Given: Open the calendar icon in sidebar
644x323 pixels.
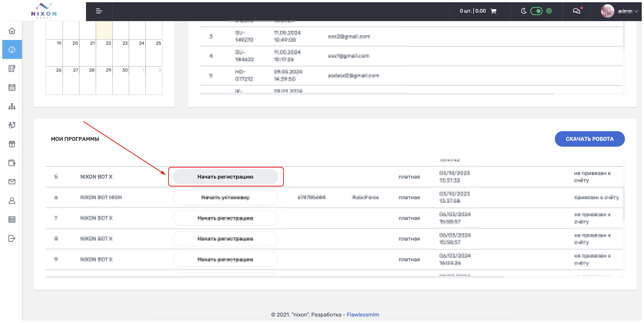Looking at the screenshot, I should pyautogui.click(x=12, y=88).
